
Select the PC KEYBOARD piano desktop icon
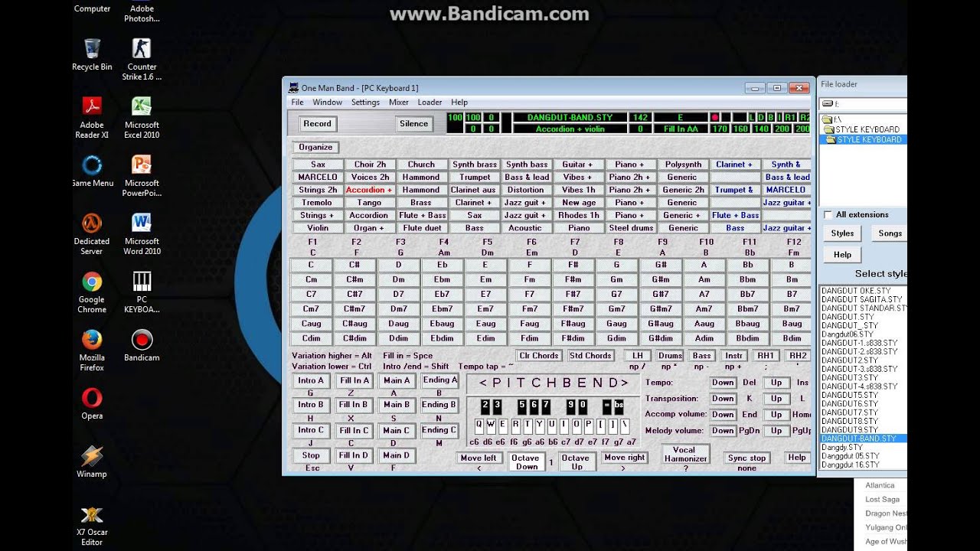(x=142, y=292)
